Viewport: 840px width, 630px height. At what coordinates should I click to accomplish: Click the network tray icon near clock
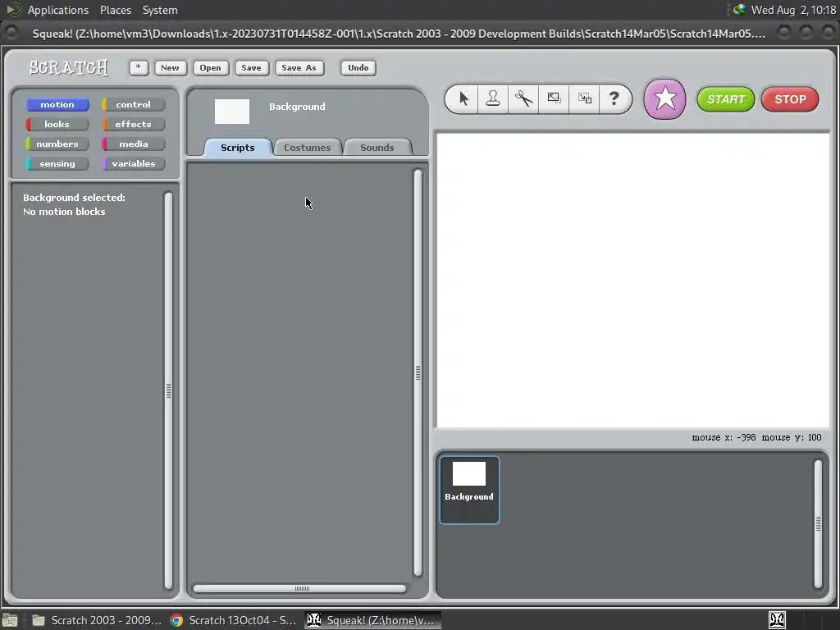pos(739,9)
